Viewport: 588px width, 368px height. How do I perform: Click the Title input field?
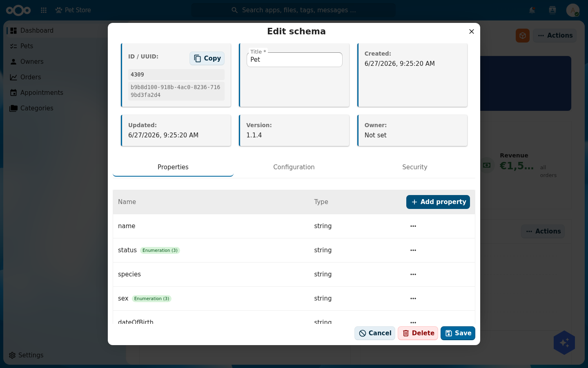pos(294,60)
